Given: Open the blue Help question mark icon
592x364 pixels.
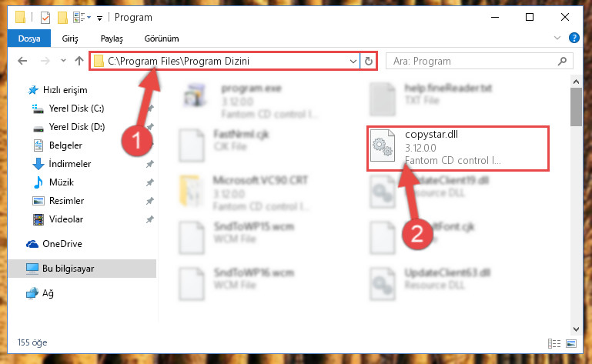Looking at the screenshot, I should pyautogui.click(x=574, y=38).
